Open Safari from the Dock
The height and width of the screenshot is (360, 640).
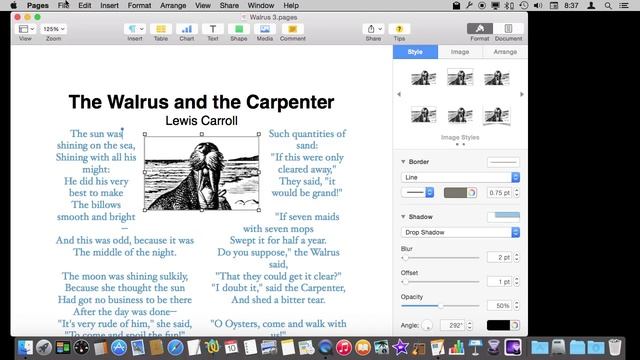click(176, 348)
